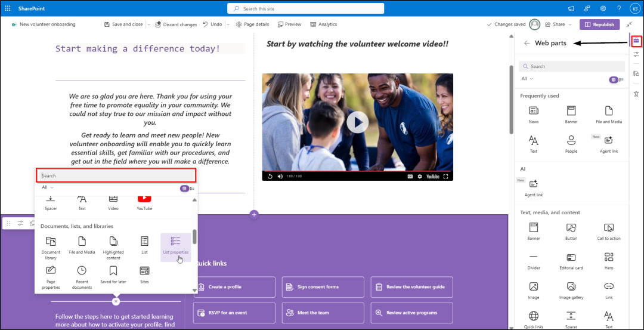Image resolution: width=644 pixels, height=330 pixels.
Task: Open the SharePoint app launcher waffle
Action: 7,8
